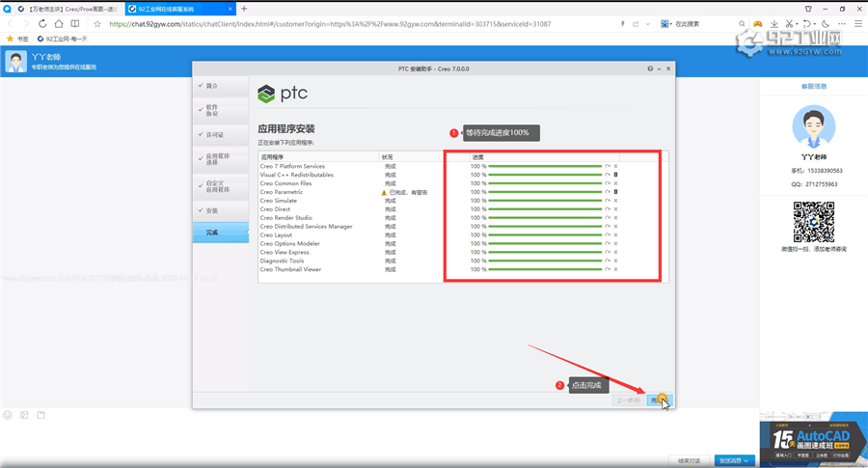Select the Creo Distributed Services Manager row
This screenshot has height=468, width=868.
click(x=463, y=227)
